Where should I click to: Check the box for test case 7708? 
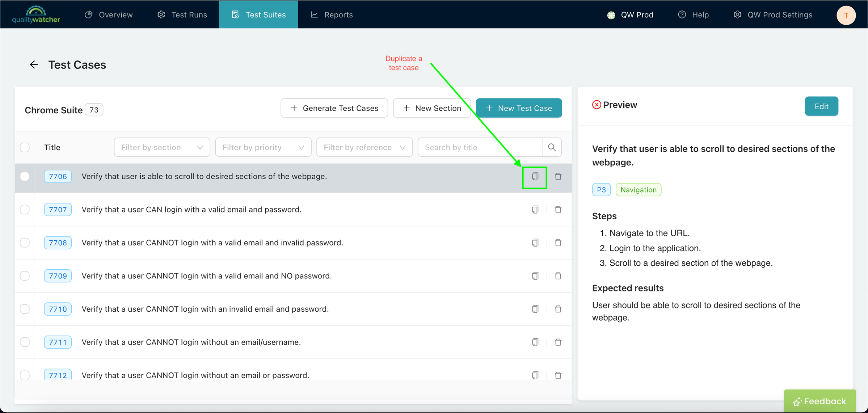pos(25,243)
